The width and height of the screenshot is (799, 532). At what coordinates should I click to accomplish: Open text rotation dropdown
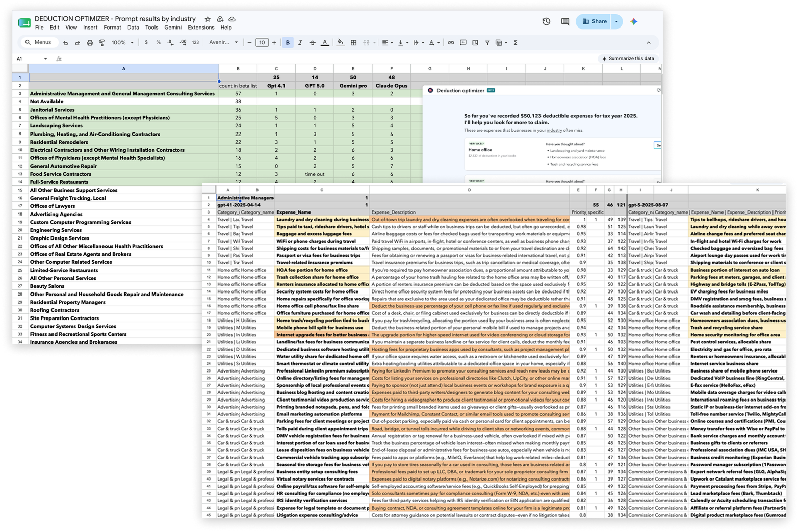[x=434, y=43]
